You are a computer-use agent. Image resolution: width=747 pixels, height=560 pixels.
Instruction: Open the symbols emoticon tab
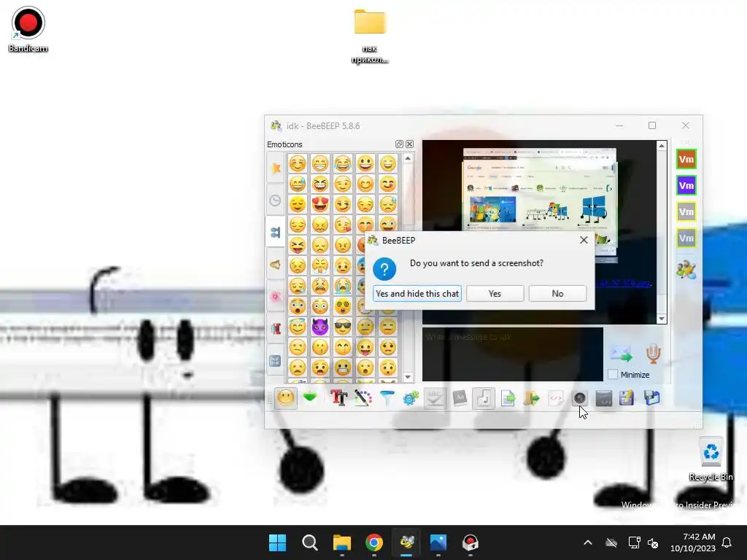(x=275, y=361)
